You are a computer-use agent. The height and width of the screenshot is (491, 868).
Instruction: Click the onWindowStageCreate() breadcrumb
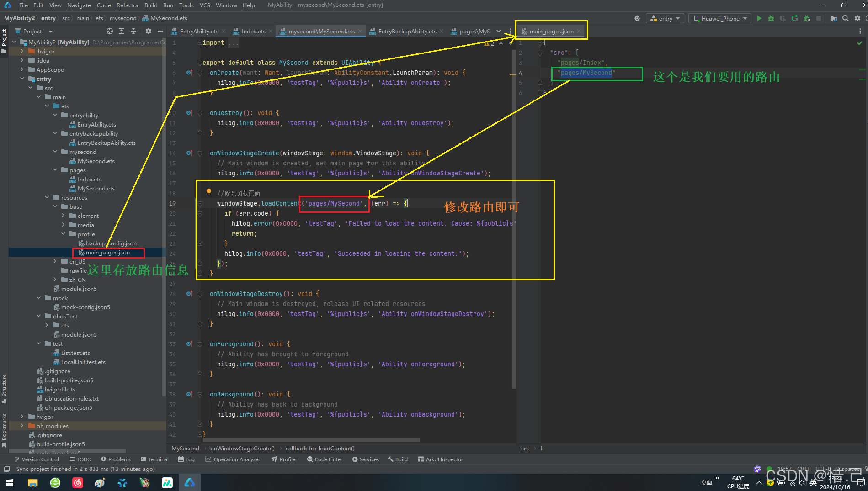click(x=242, y=449)
